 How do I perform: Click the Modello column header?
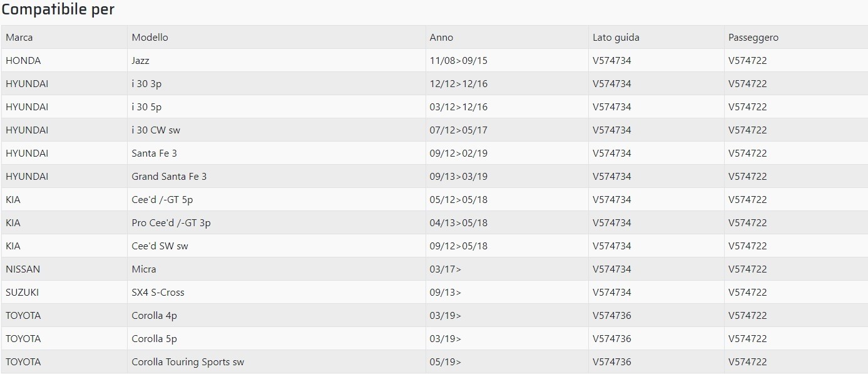tap(150, 38)
